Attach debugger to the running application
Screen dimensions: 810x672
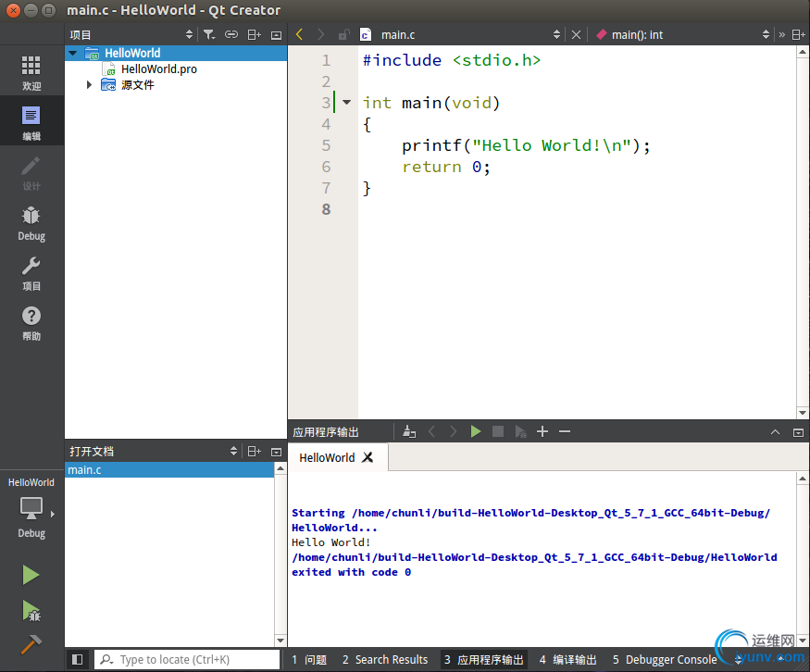[520, 431]
